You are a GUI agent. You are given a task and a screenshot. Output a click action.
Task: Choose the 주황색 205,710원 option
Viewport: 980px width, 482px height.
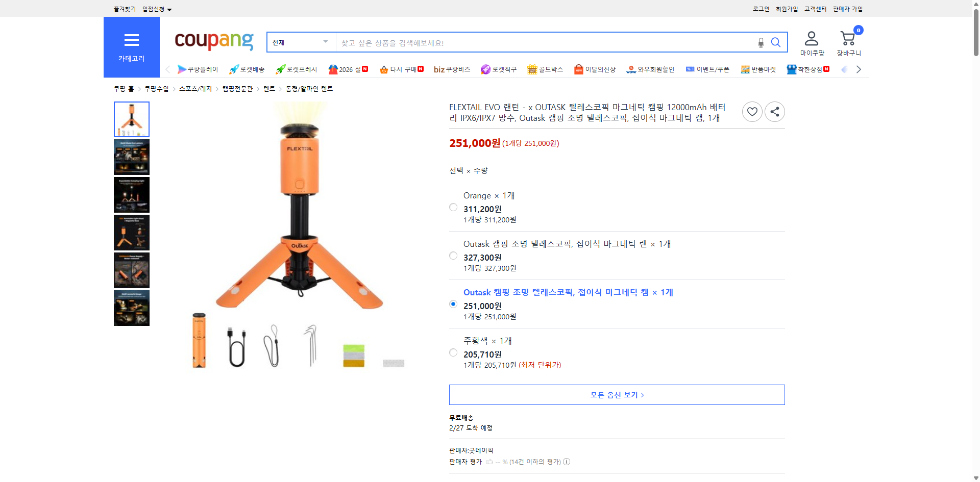(x=453, y=352)
